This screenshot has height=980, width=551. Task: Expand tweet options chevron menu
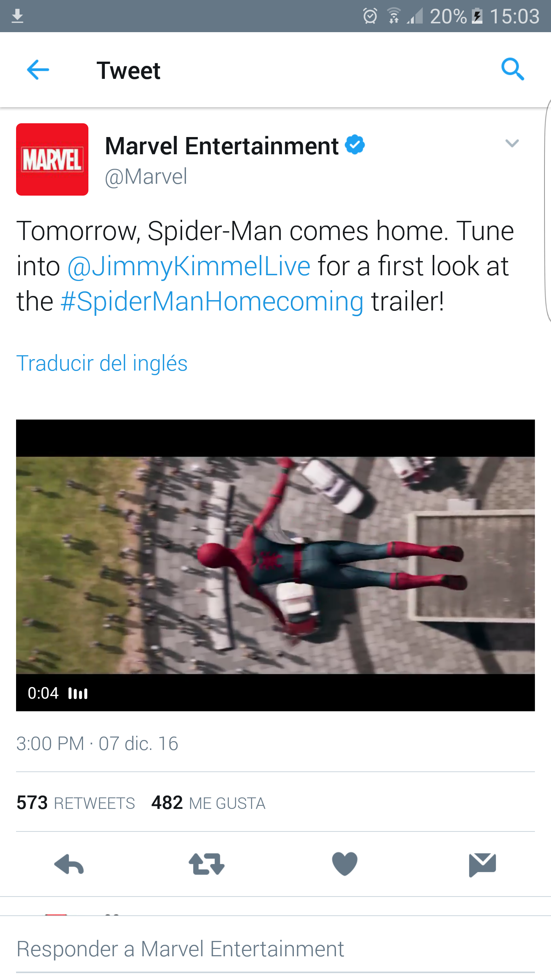tap(512, 144)
